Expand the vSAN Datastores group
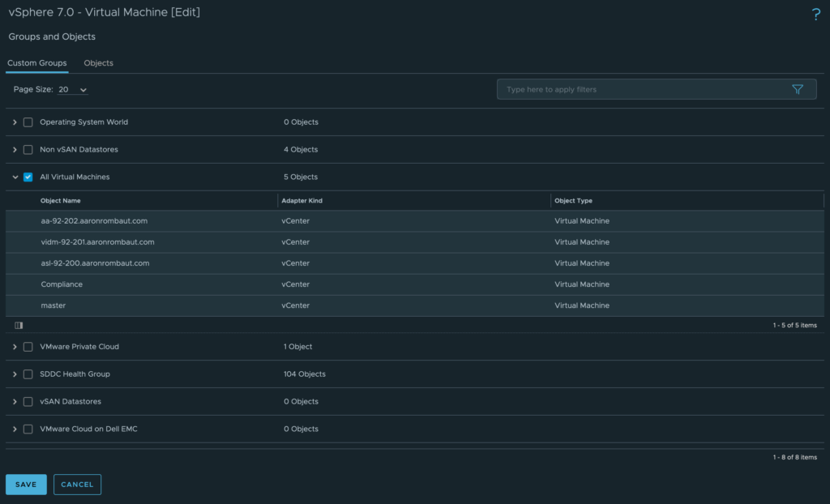Screen dimensions: 830x504 [15, 402]
